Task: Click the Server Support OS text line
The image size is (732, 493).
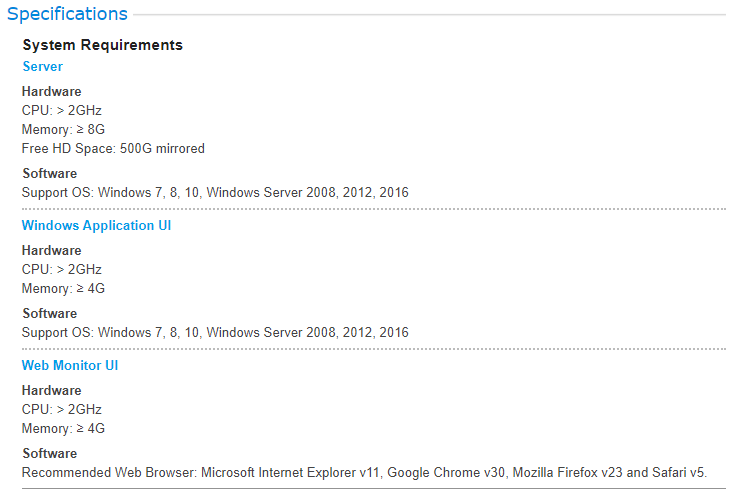Action: point(215,192)
